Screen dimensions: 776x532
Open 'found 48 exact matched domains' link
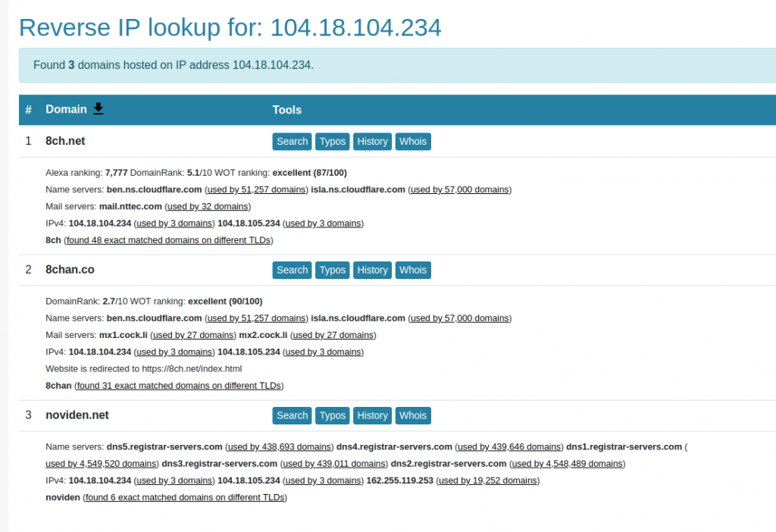point(169,240)
